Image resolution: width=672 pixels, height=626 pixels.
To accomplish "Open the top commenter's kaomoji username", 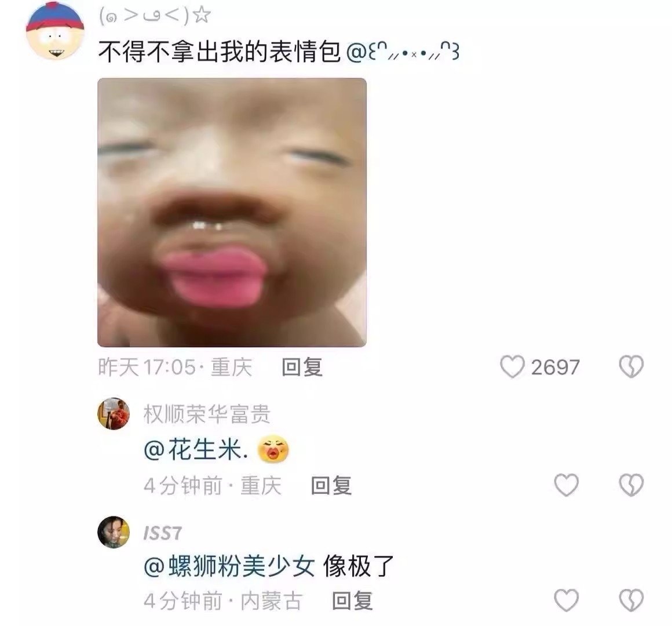I will [x=155, y=16].
